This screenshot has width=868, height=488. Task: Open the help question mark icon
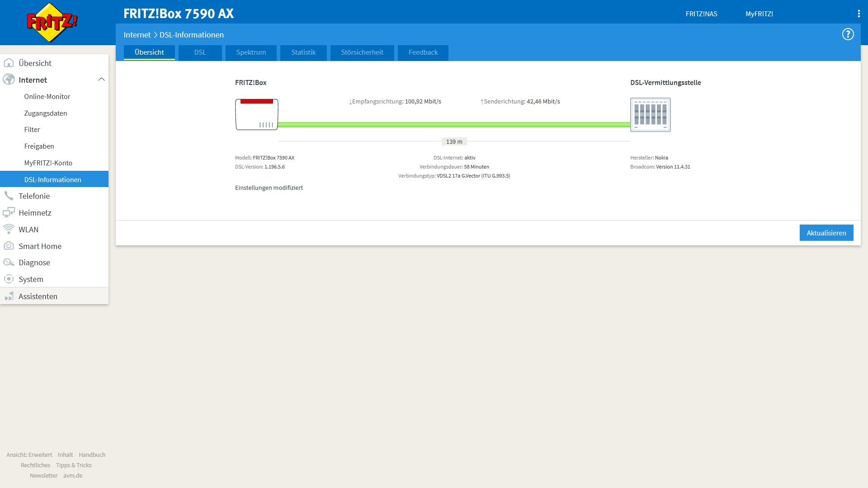848,34
